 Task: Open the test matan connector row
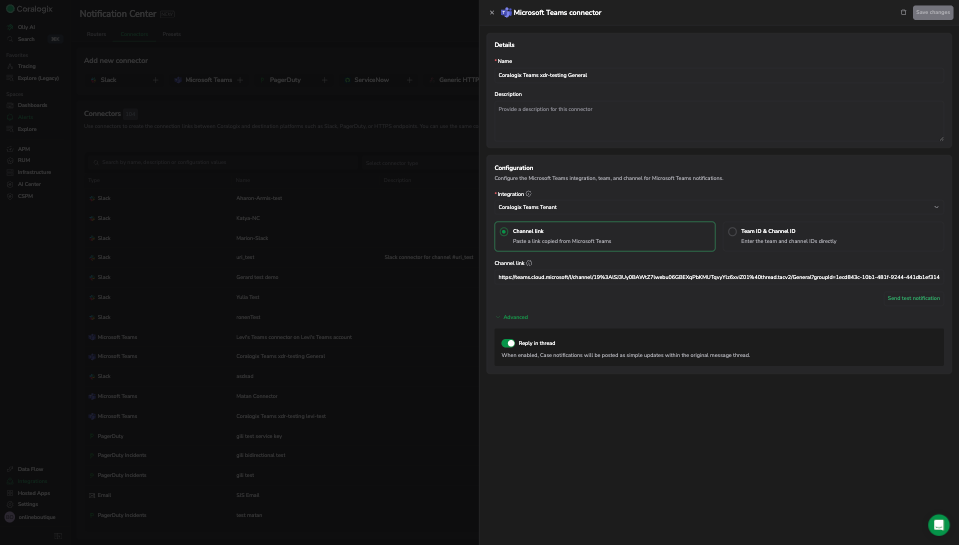(x=282, y=515)
